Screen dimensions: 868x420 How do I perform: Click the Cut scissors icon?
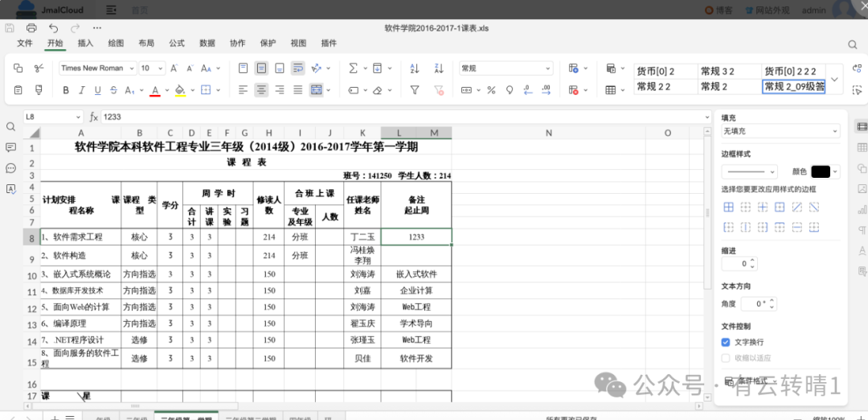tap(39, 68)
